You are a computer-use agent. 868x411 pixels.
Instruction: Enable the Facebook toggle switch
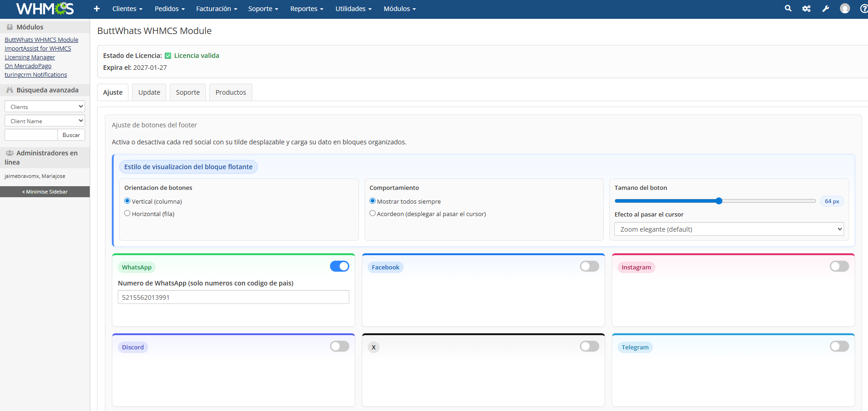coord(589,267)
